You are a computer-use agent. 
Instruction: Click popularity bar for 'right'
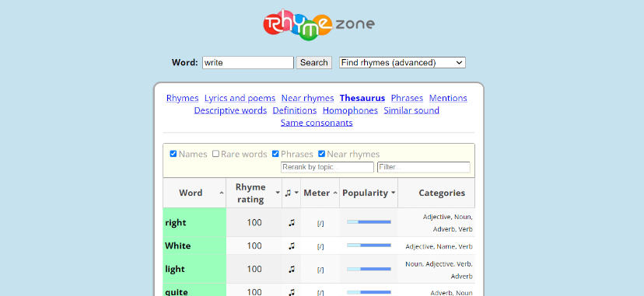(369, 221)
